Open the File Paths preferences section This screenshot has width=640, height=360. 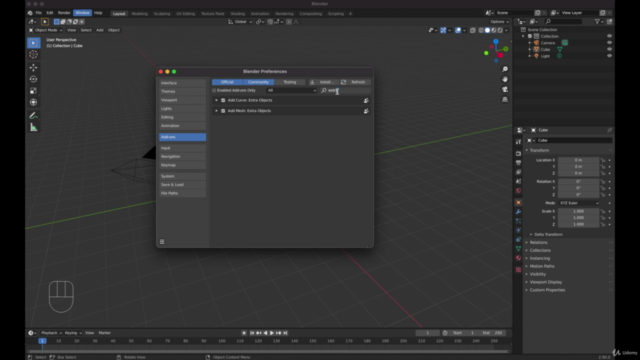182,193
